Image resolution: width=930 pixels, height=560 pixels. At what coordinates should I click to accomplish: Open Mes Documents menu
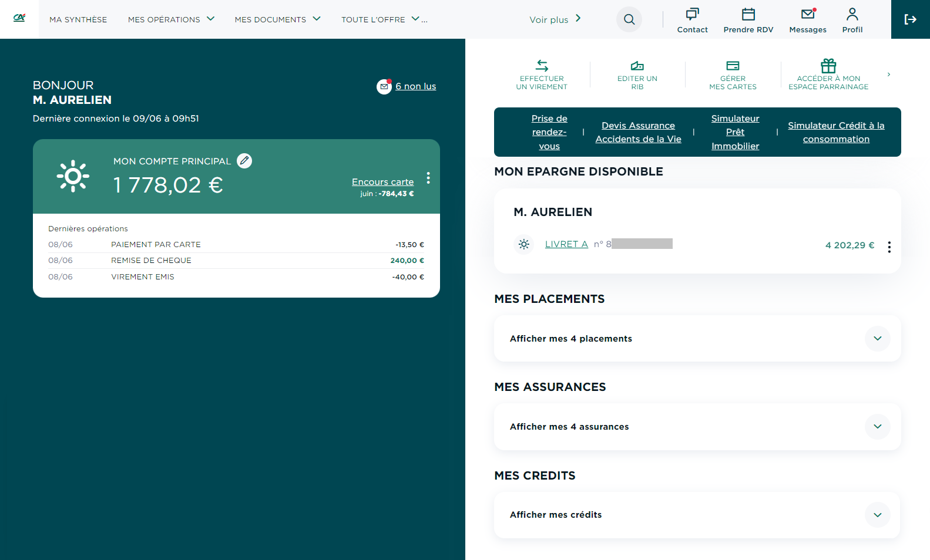pyautogui.click(x=277, y=19)
